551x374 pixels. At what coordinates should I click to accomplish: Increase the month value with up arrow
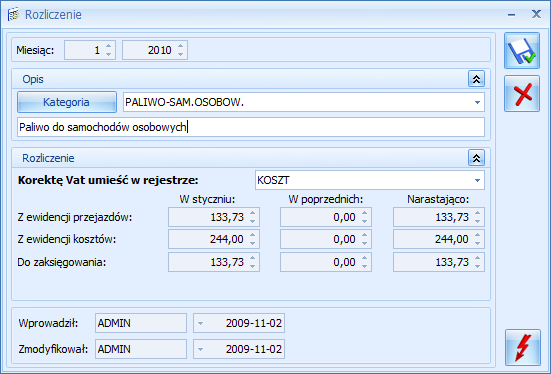tap(109, 46)
